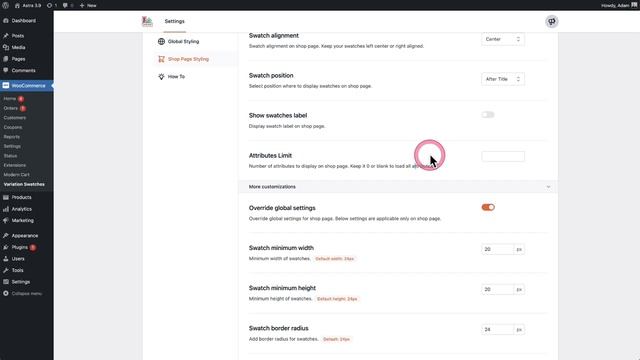Click the Variation Swatches plugin logo
The height and width of the screenshot is (360, 640).
(x=147, y=21)
